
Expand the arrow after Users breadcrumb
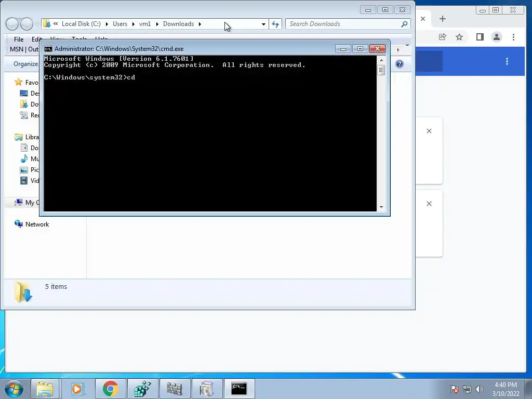click(x=134, y=24)
